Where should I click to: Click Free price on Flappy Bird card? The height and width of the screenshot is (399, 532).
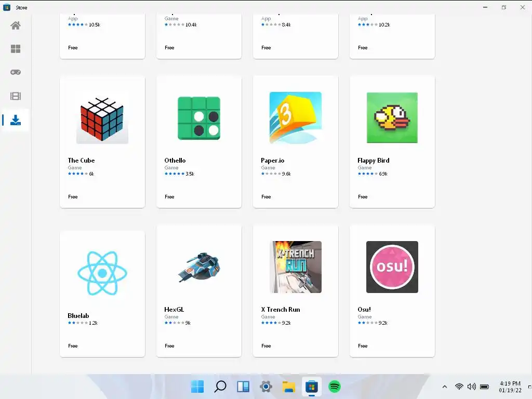point(363,197)
